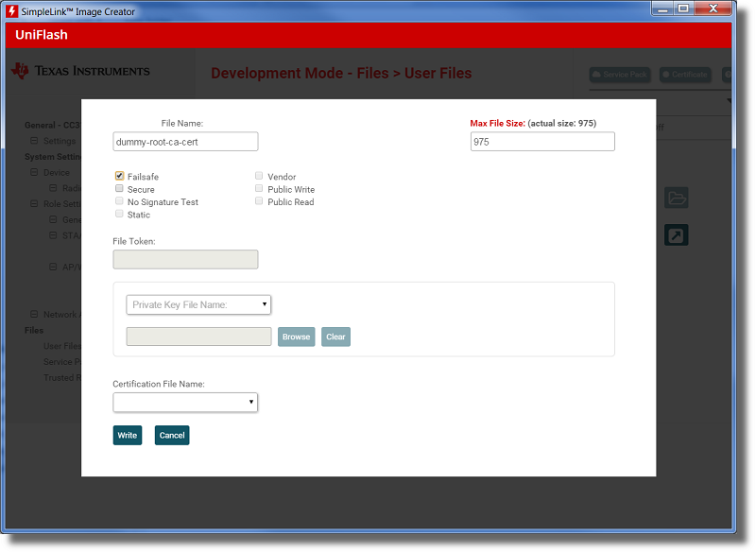
Task: Click the File Name input field
Action: [x=185, y=141]
